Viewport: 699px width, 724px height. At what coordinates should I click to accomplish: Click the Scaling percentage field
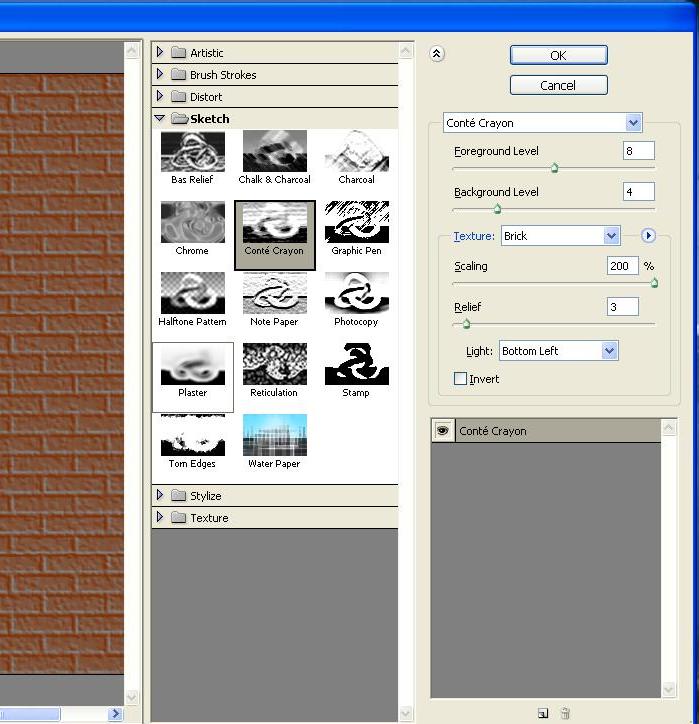[x=622, y=266]
